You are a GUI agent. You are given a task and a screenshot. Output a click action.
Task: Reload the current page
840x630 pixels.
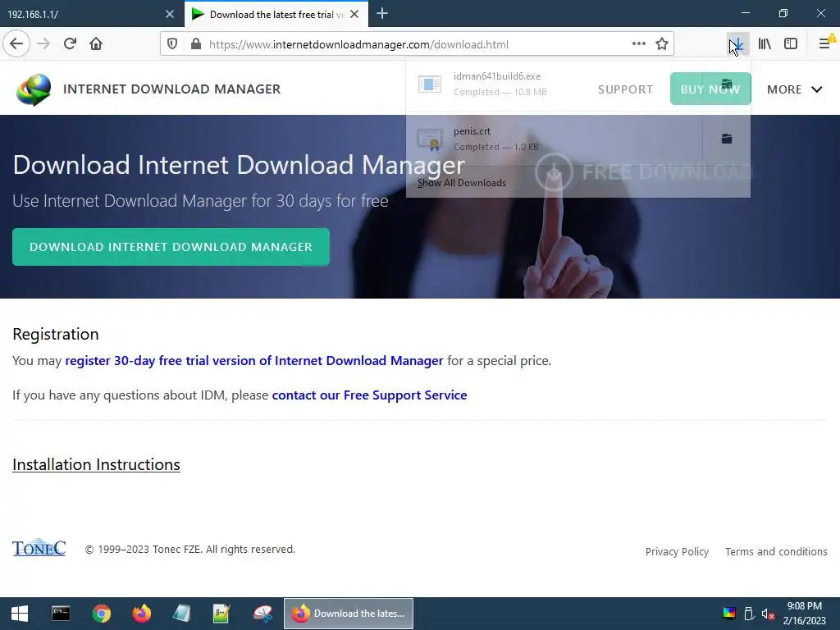coord(70,44)
